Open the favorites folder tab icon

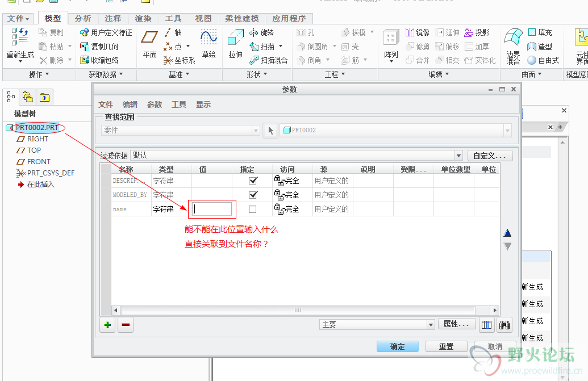[45, 98]
